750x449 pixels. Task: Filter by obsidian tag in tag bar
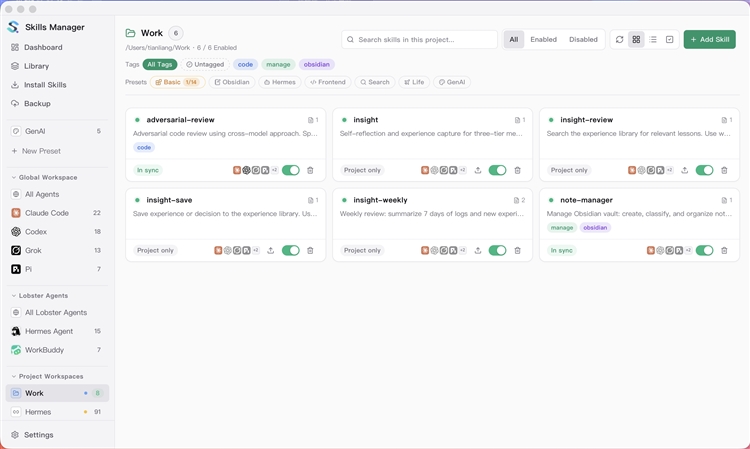click(x=317, y=65)
